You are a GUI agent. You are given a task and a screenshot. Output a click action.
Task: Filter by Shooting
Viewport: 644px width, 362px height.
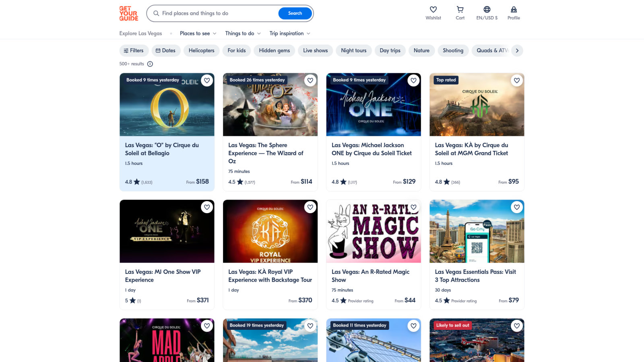click(453, 51)
